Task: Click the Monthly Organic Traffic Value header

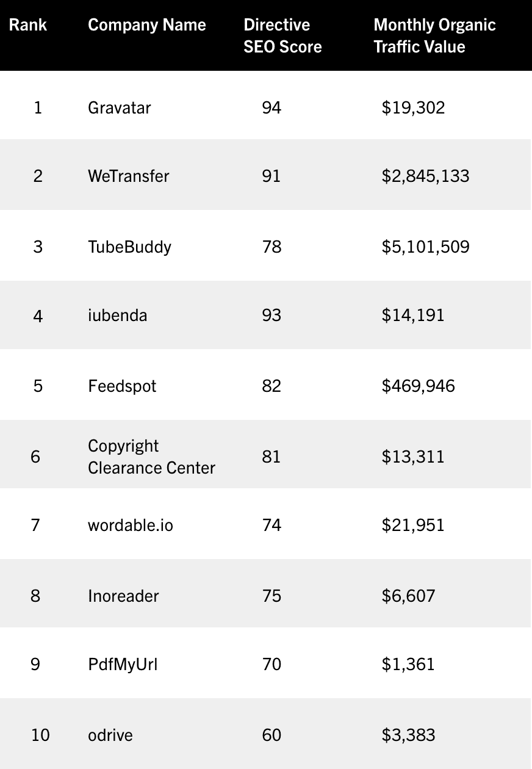Action: [434, 36]
